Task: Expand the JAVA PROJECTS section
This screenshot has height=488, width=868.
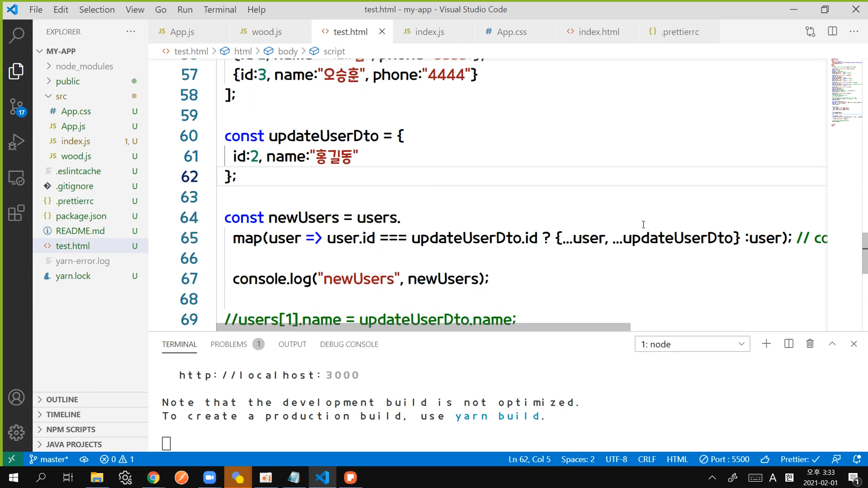Action: (x=90, y=444)
